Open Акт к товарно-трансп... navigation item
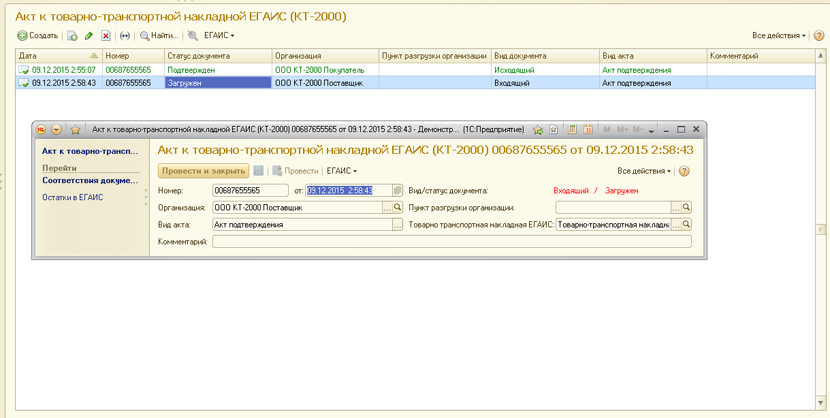The width and height of the screenshot is (830, 418). click(x=89, y=151)
